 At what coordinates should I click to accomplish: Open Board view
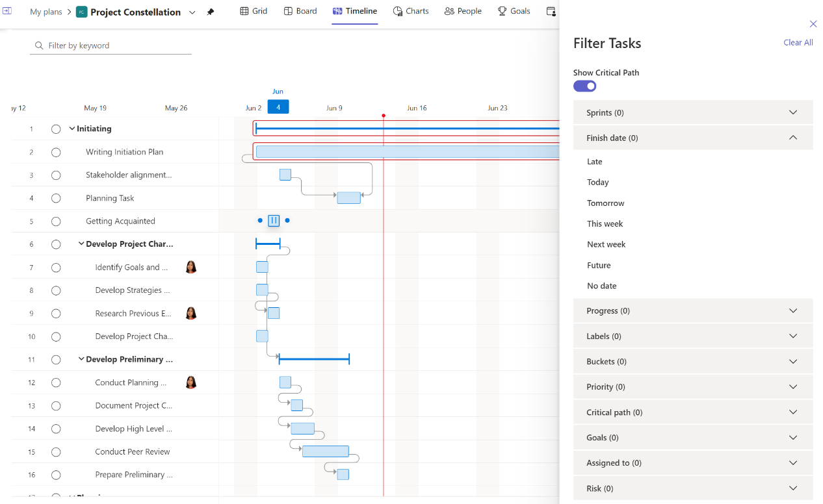(287, 11)
